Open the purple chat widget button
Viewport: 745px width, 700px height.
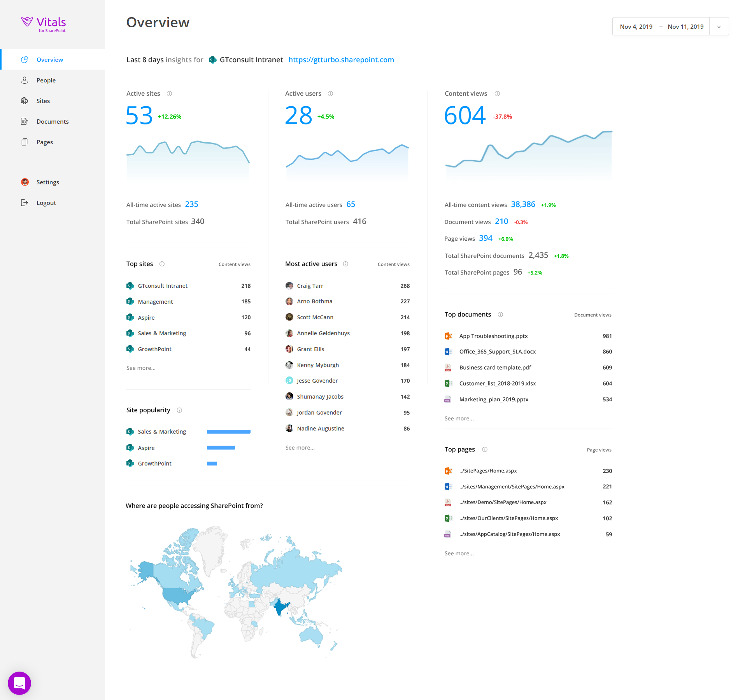point(19,683)
